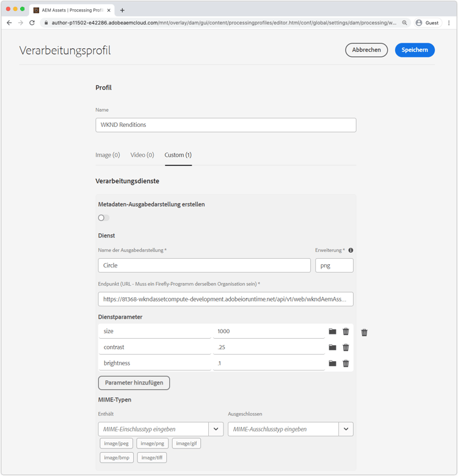Click Parameter hinzufügen button
The height and width of the screenshot is (476, 458).
click(x=134, y=383)
